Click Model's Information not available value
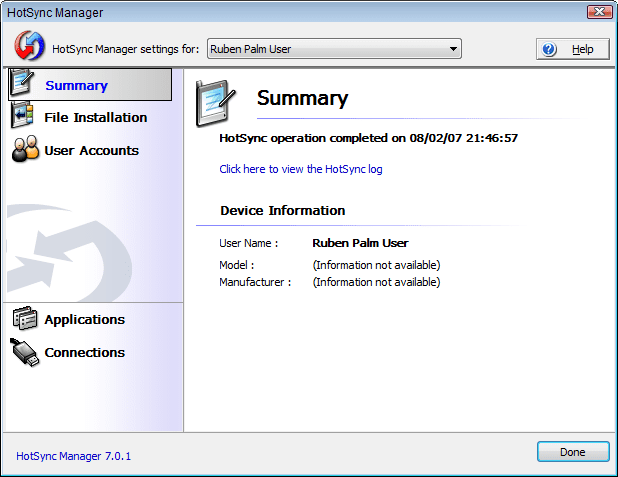 click(x=376, y=265)
